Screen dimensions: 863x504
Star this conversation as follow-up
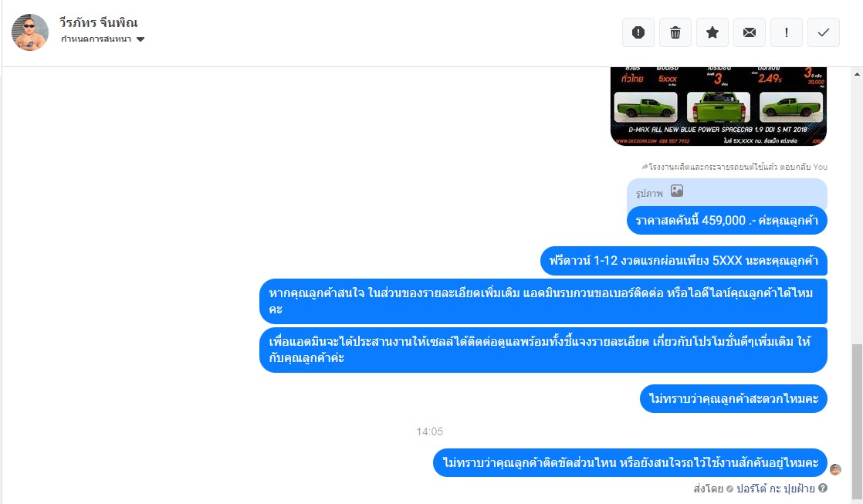(x=712, y=32)
